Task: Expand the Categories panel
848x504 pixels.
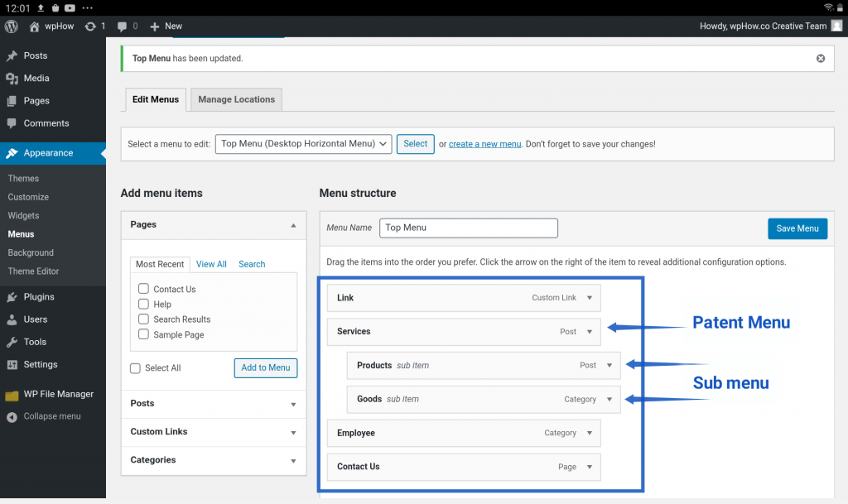Action: click(293, 460)
